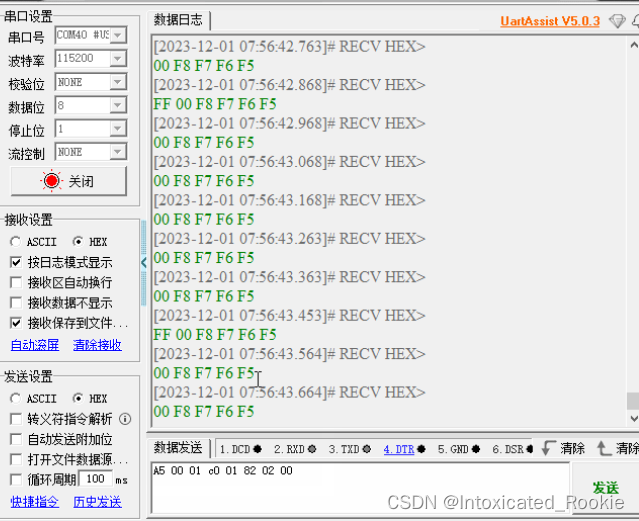The image size is (639, 521).
Task: Click the info icon beside 转义符指令解析
Action: pyautogui.click(x=125, y=419)
